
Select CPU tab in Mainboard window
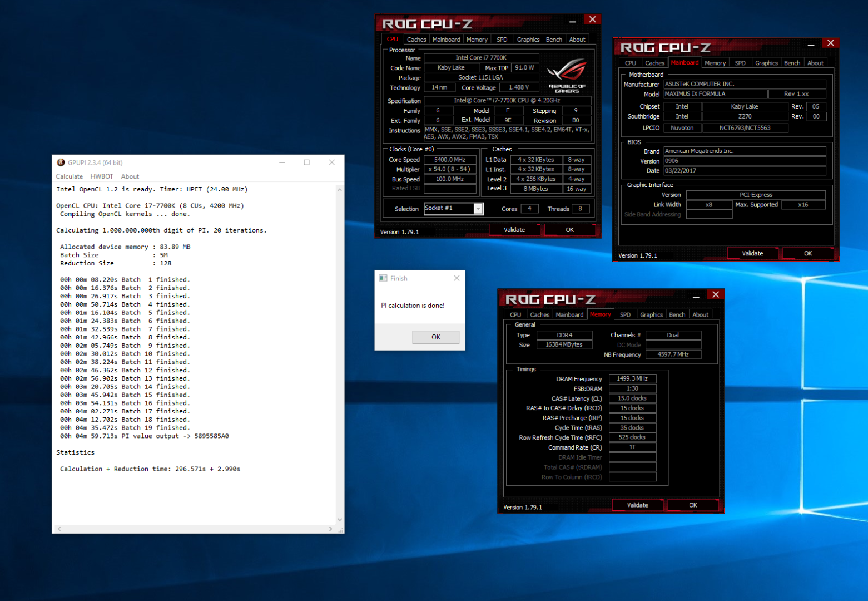[x=631, y=63]
